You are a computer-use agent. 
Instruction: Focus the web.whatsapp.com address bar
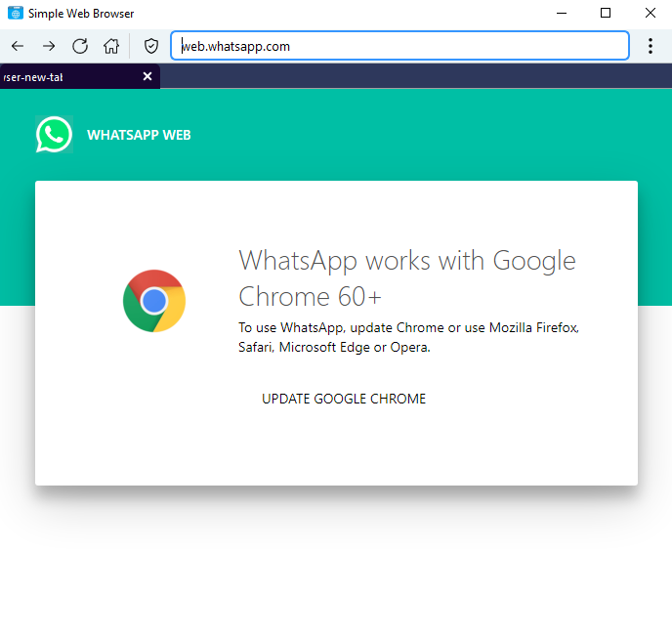tap(399, 46)
